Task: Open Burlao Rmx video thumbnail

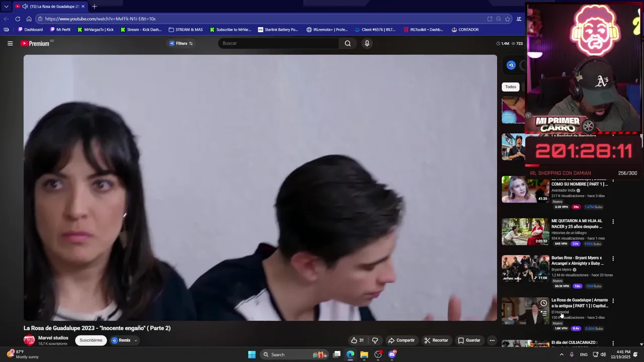Action: pos(525,268)
